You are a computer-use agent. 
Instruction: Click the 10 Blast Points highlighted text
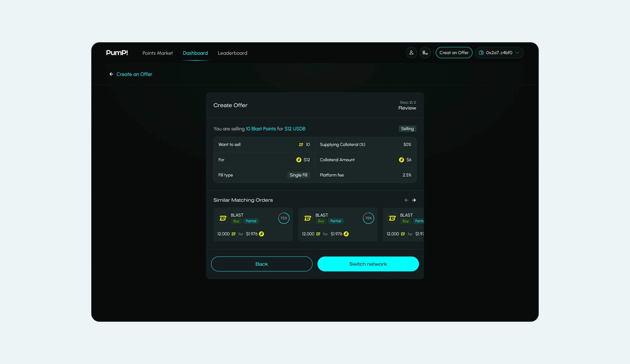point(261,129)
